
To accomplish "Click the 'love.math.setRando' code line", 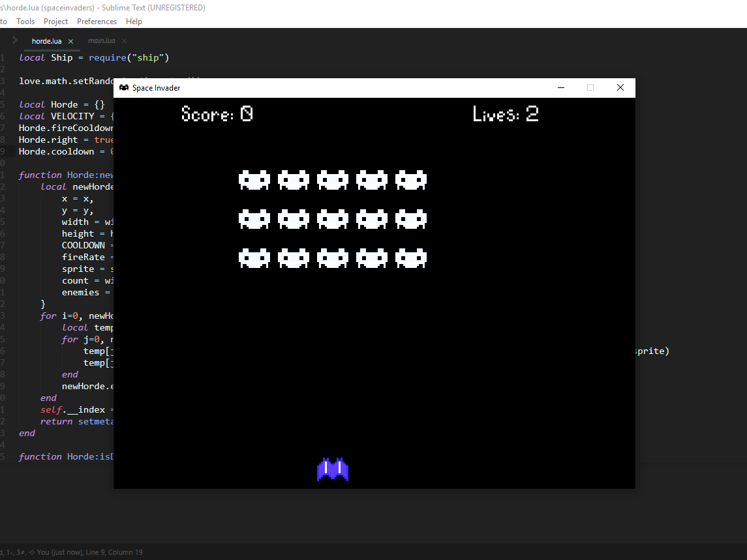I will pos(67,81).
